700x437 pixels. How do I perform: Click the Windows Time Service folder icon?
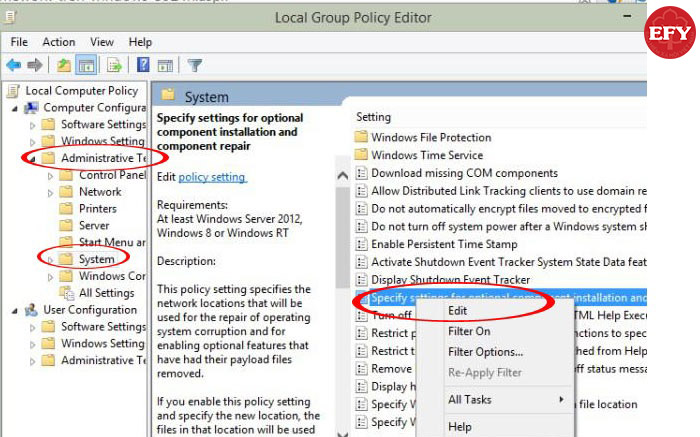click(361, 154)
